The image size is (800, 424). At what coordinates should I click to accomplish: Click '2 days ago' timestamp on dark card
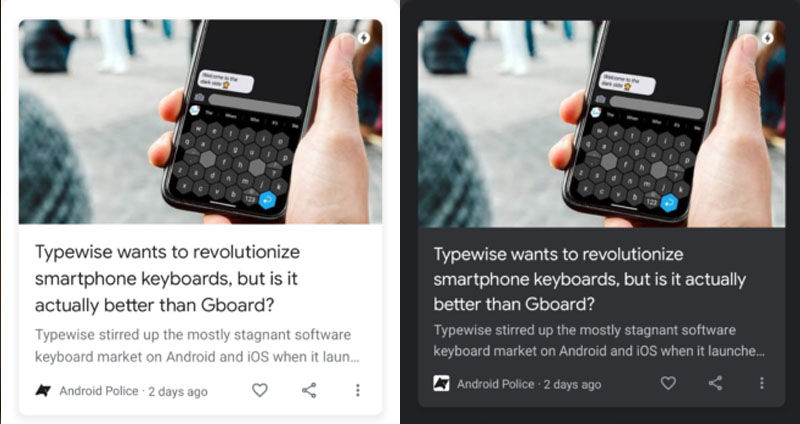click(x=572, y=384)
